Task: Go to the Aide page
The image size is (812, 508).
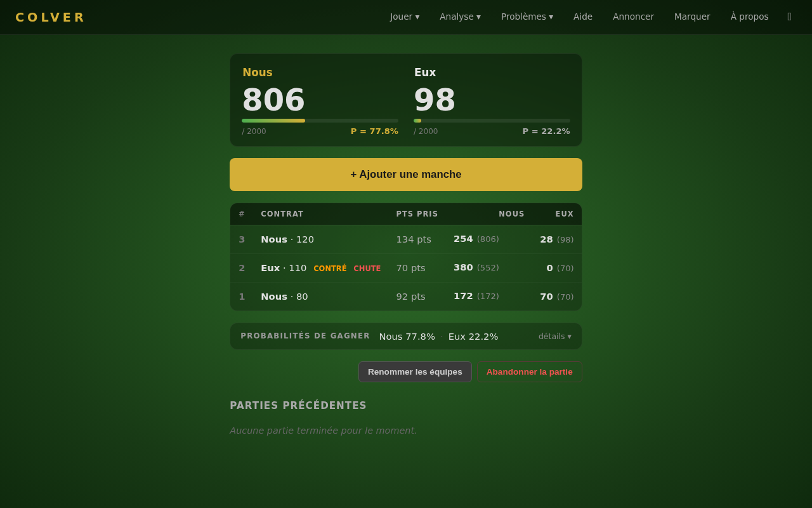Action: [x=583, y=17]
